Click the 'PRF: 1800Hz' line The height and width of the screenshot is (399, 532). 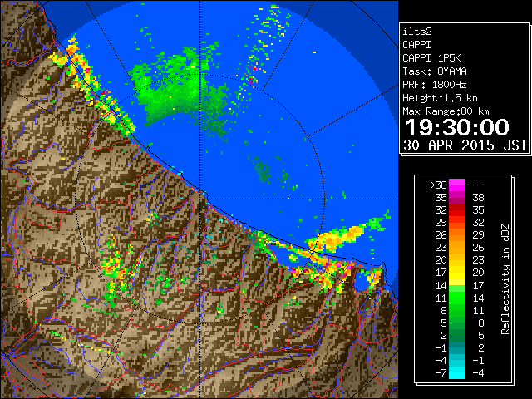coord(435,85)
